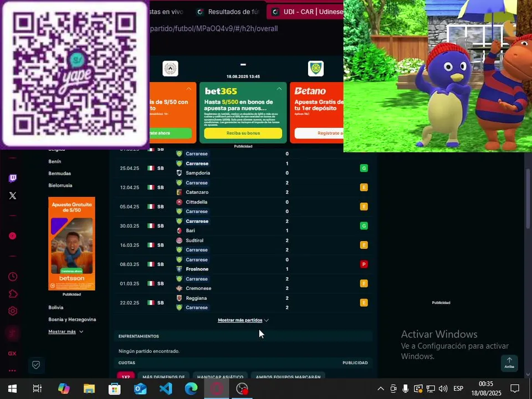532x399 pixels.
Task: Expand Mostrar más partidos
Action: (243, 320)
